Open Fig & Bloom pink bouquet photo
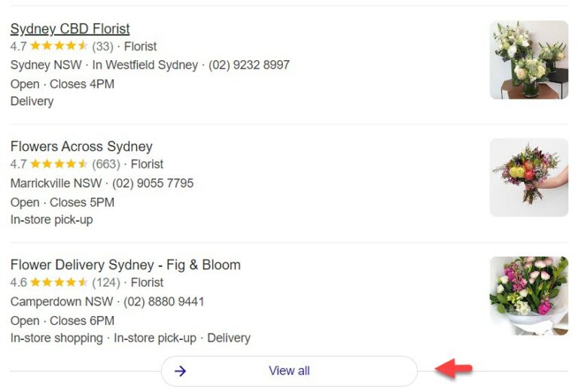 (528, 296)
